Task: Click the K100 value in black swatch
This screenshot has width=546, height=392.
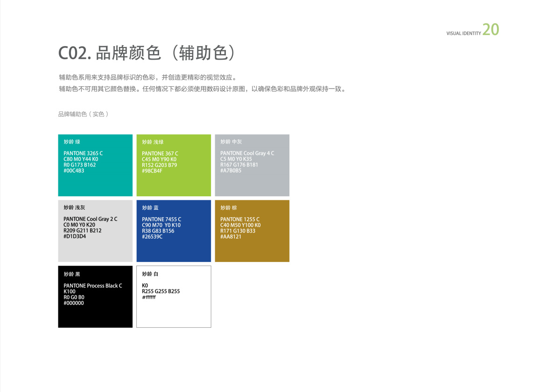Action: tap(69, 291)
